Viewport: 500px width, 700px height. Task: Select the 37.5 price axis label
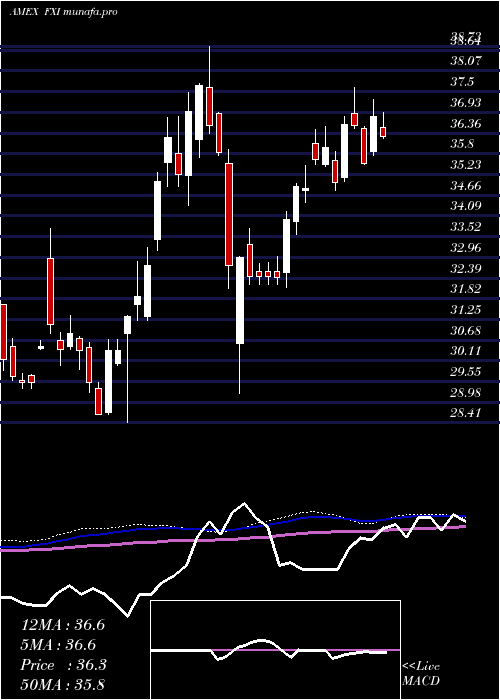462,82
